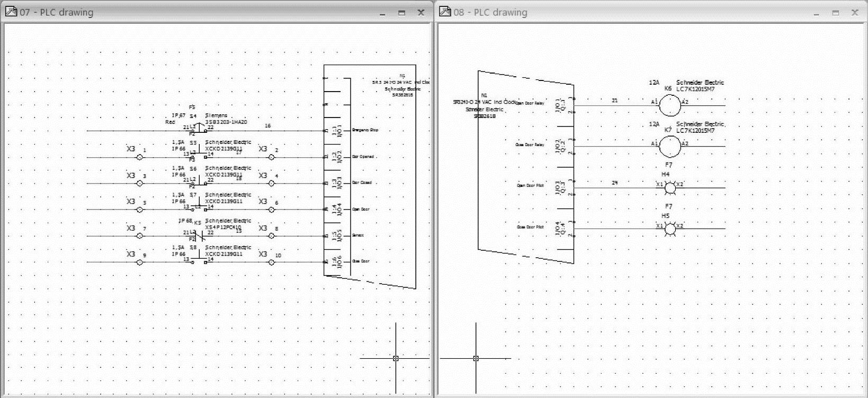The height and width of the screenshot is (398, 868).
Task: Click the '08 - PLC drawing' window title
Action: pos(490,12)
